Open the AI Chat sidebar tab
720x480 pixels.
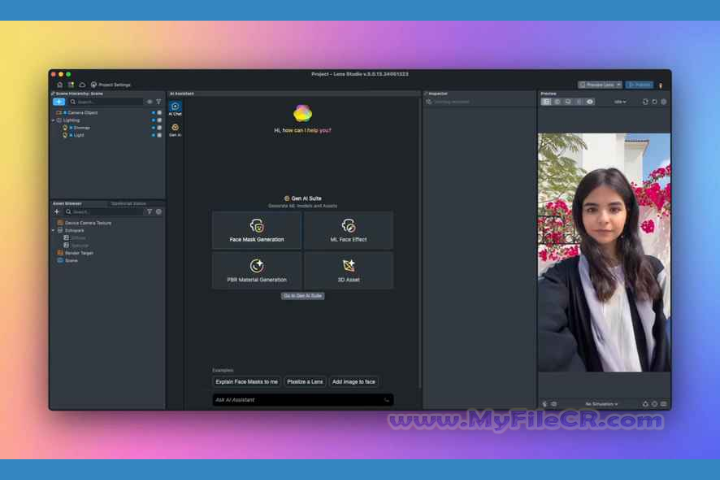pos(175,109)
